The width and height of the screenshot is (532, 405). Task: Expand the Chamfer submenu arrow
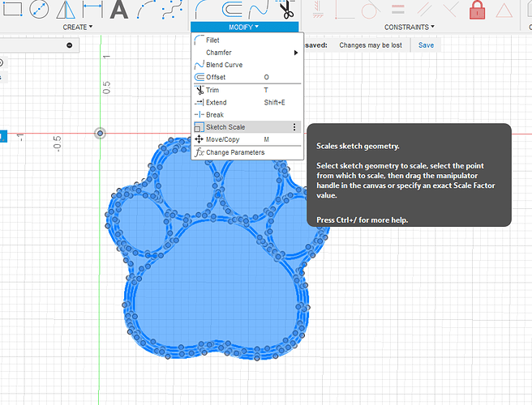[x=296, y=53]
